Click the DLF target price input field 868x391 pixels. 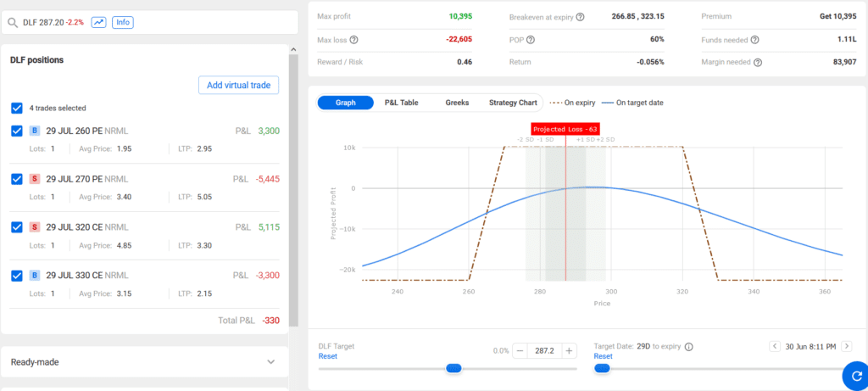click(x=545, y=350)
